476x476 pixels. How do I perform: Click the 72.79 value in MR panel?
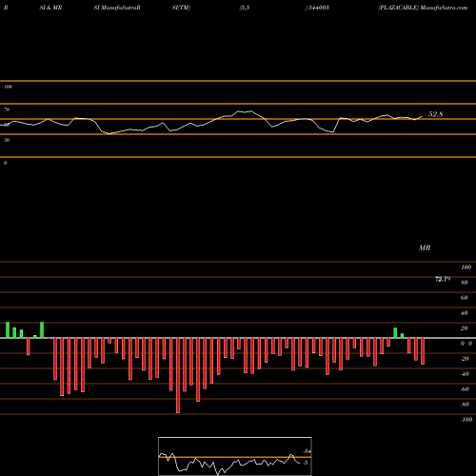click(x=443, y=279)
